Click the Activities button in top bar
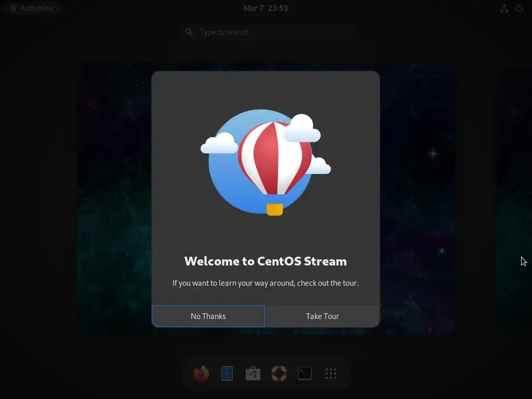The image size is (532, 399). point(32,8)
